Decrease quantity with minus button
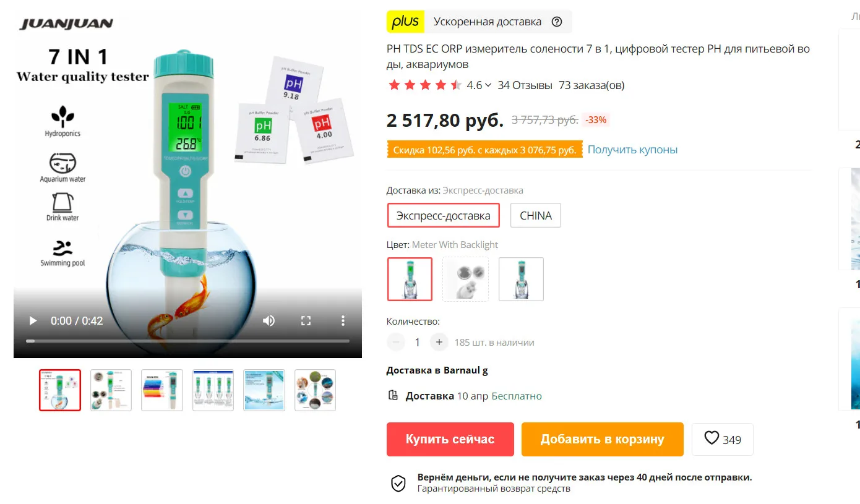This screenshot has height=504, width=860. [x=396, y=342]
